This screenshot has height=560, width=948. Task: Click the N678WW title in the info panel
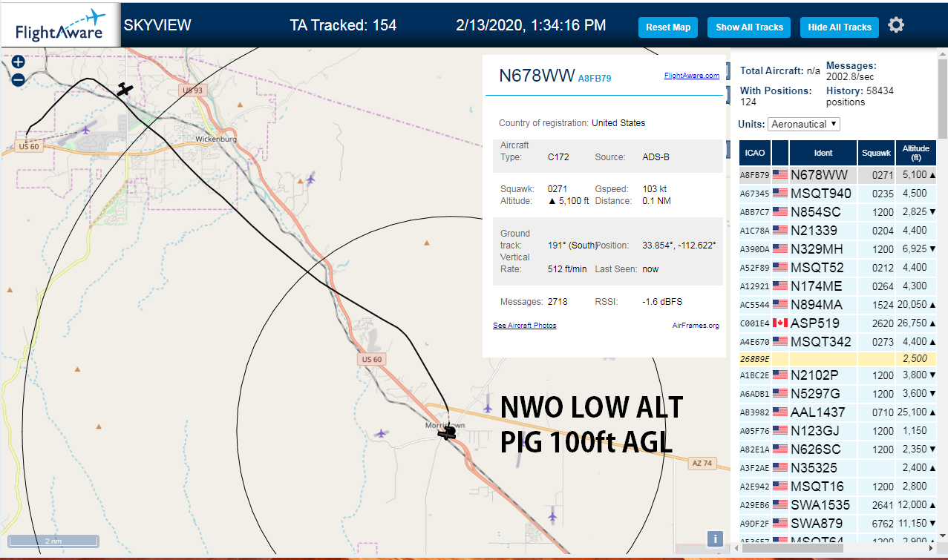537,76
